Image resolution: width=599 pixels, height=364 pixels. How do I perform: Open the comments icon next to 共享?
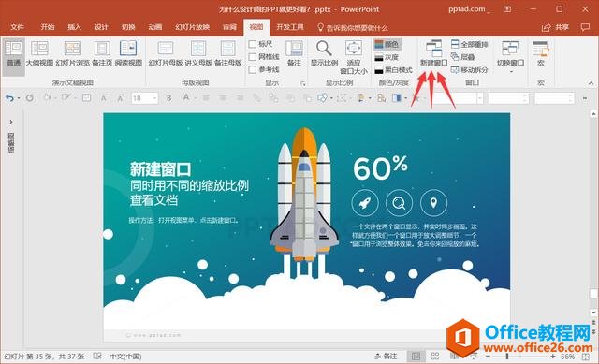click(584, 27)
